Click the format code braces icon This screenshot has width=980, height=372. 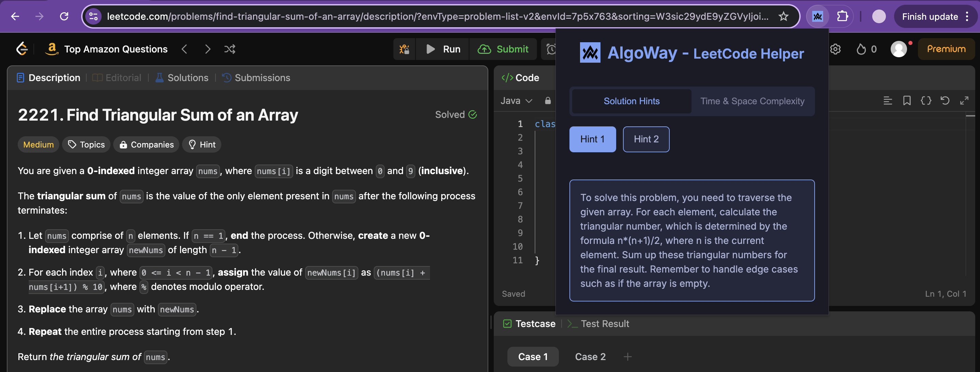coord(925,101)
